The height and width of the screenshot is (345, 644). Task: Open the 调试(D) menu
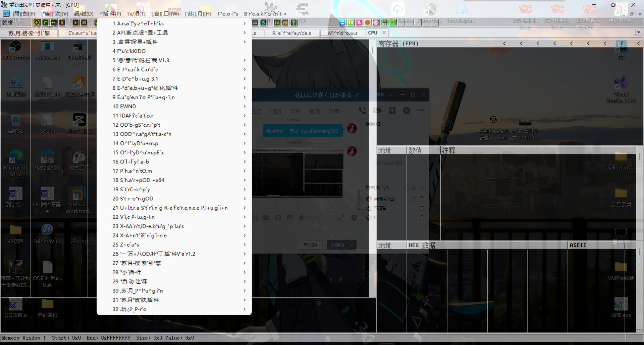click(84, 14)
